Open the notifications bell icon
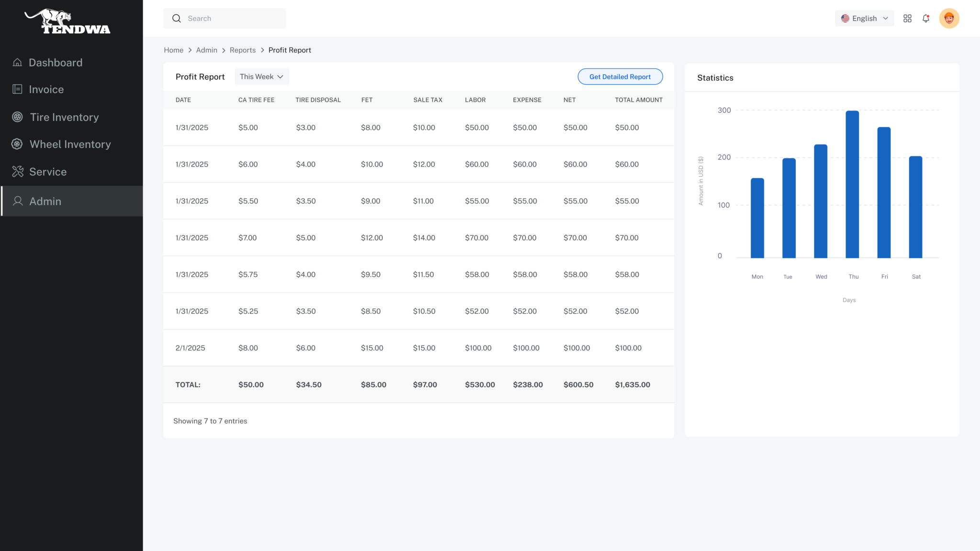Viewport: 980px width, 551px height. 926,18
